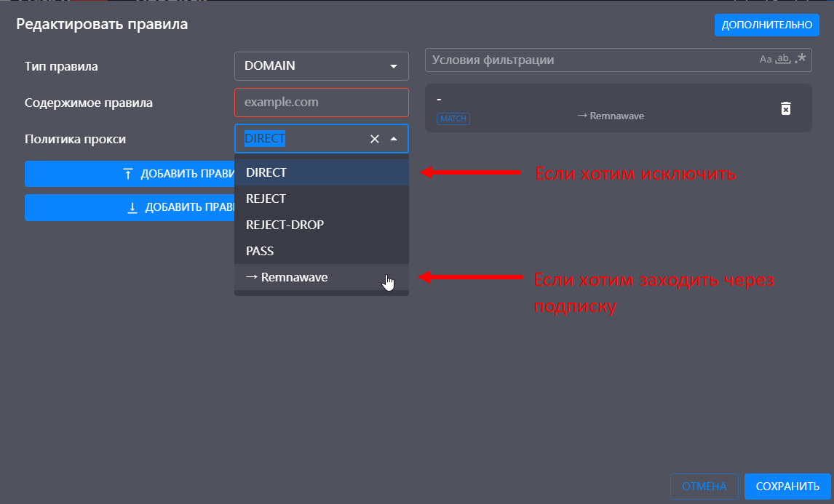Screen dimensions: 834x504
Task: Click the Содержимое правила label
Action: pos(88,103)
